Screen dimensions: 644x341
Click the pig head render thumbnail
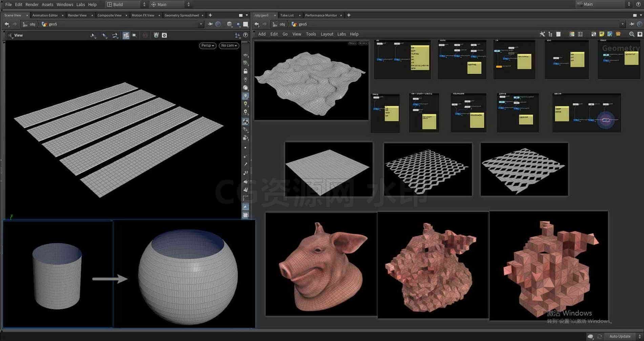[x=321, y=264]
